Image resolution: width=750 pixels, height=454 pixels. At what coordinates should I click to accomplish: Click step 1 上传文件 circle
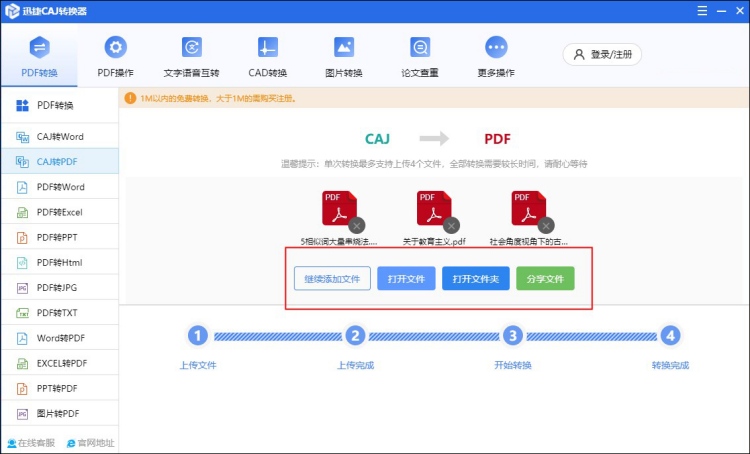pos(198,336)
